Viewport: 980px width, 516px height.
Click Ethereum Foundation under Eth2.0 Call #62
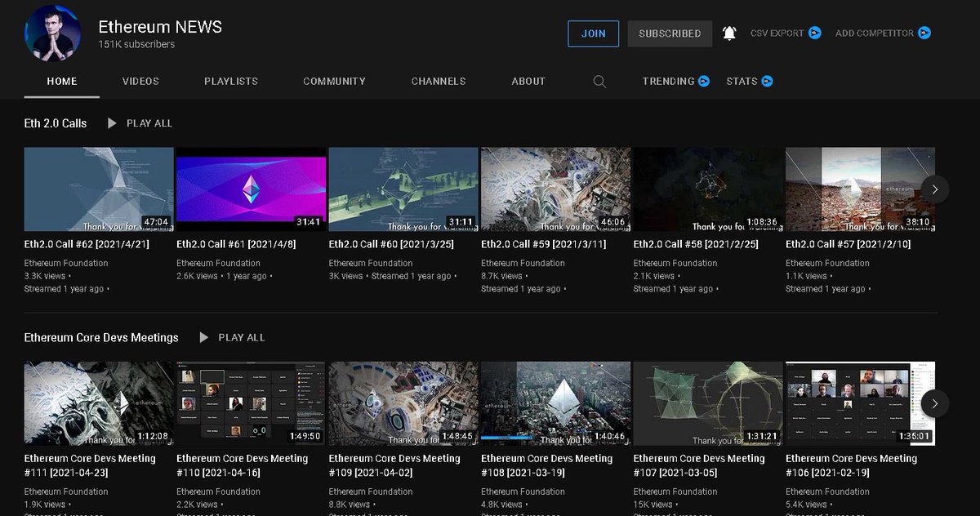tap(66, 263)
